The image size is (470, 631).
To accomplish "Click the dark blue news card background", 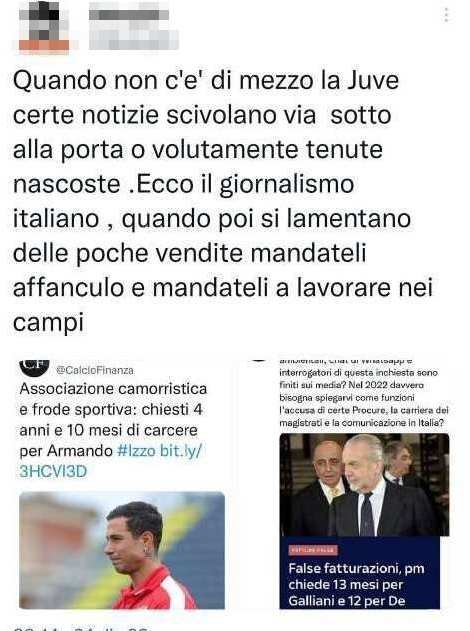I will [x=359, y=573].
